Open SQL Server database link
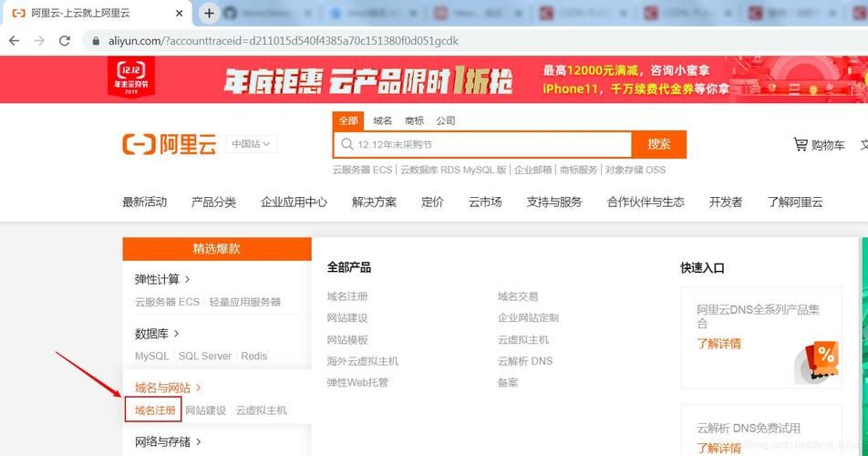The image size is (868, 456). point(205,356)
